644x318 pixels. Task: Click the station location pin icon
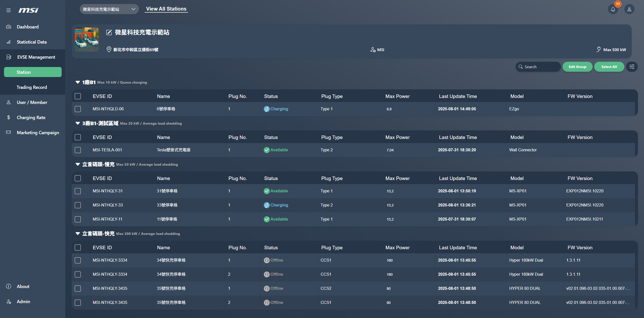pos(109,50)
